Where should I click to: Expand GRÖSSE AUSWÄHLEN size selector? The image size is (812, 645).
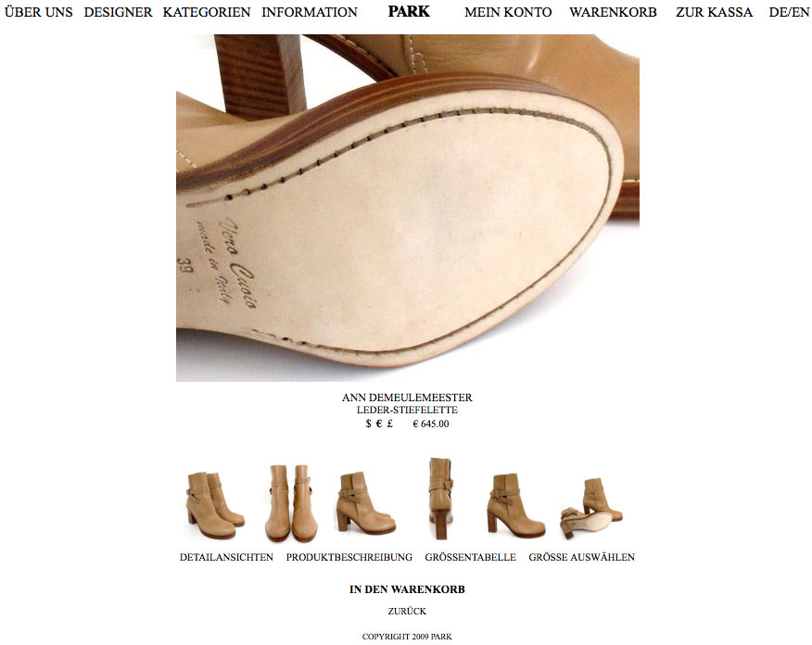pos(581,557)
